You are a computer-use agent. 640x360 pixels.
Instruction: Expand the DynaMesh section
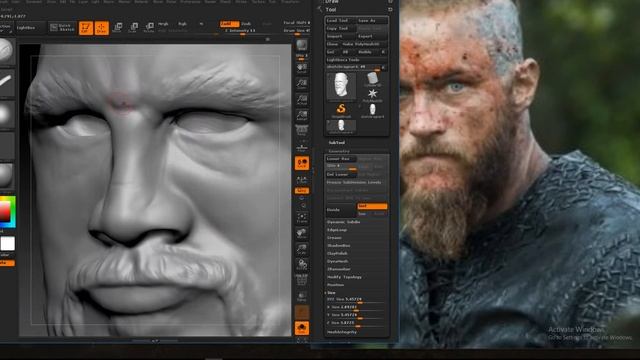[x=337, y=261]
